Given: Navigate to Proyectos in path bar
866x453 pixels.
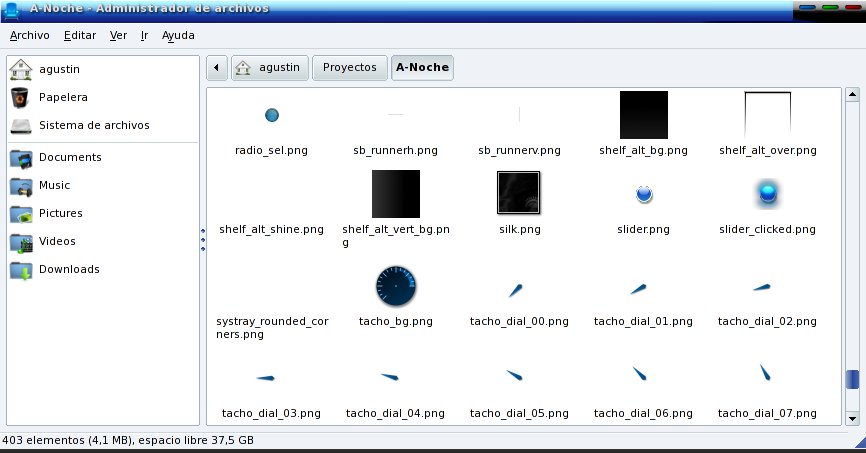Looking at the screenshot, I should tap(350, 68).
